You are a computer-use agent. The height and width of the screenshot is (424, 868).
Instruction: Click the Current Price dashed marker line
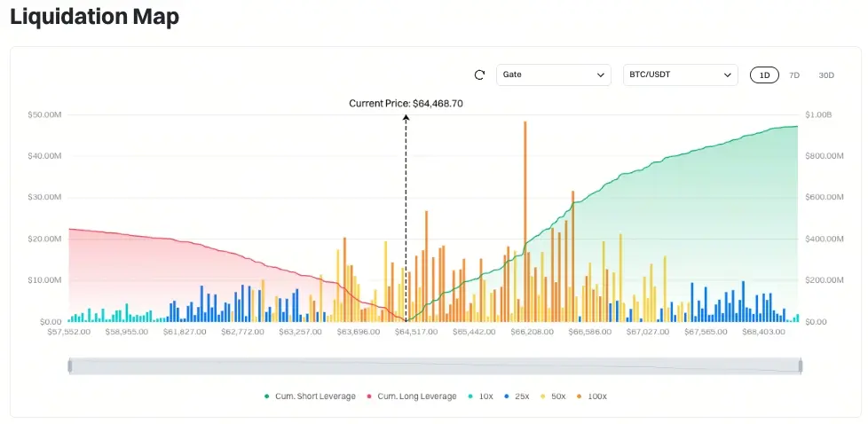coord(406,218)
